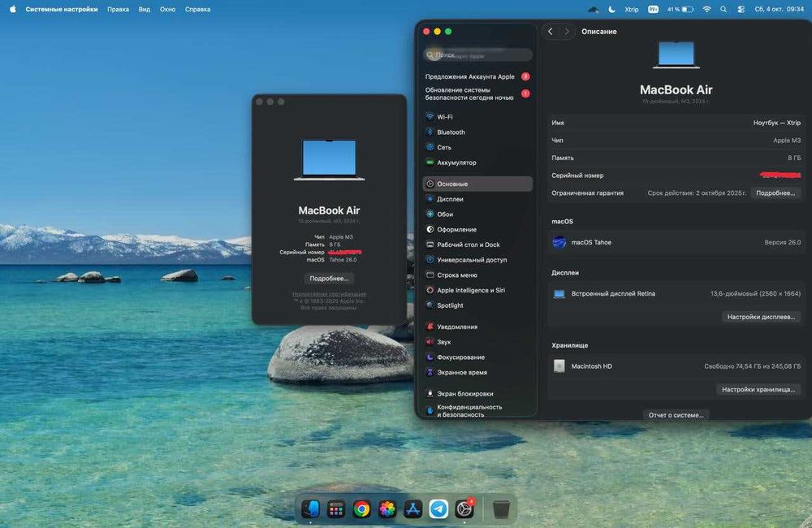Click the MacBook Air image in Описание pane
The height and width of the screenshot is (528, 812).
pyautogui.click(x=676, y=55)
